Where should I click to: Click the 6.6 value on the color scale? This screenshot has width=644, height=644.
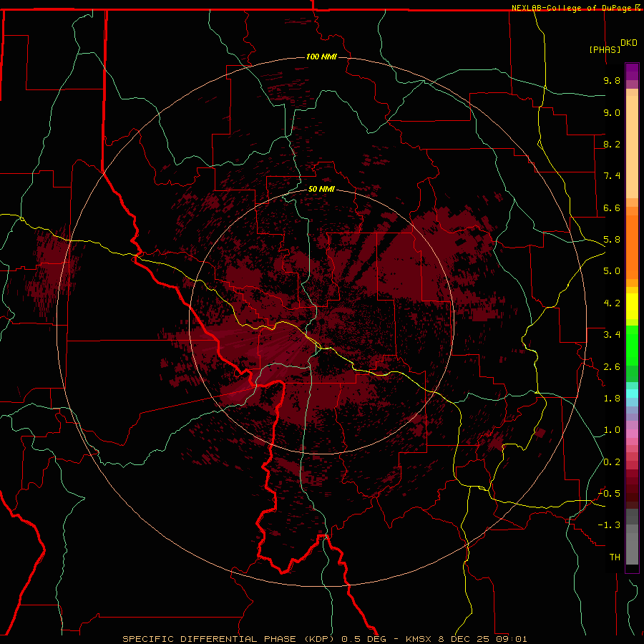tap(612, 208)
